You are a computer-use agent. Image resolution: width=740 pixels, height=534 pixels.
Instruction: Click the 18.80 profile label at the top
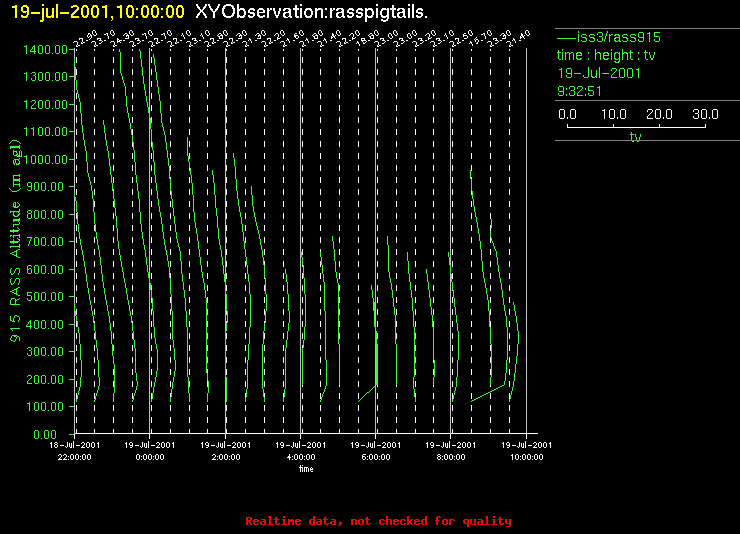367,39
